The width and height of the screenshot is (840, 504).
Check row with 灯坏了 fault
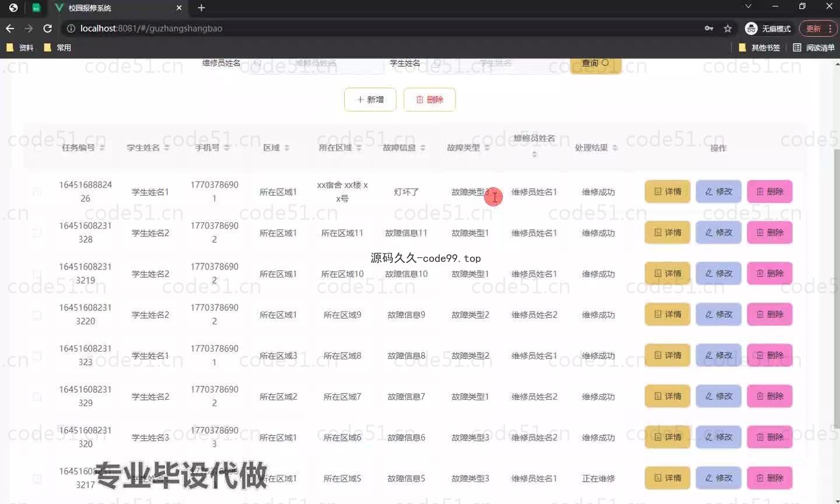pos(37,192)
